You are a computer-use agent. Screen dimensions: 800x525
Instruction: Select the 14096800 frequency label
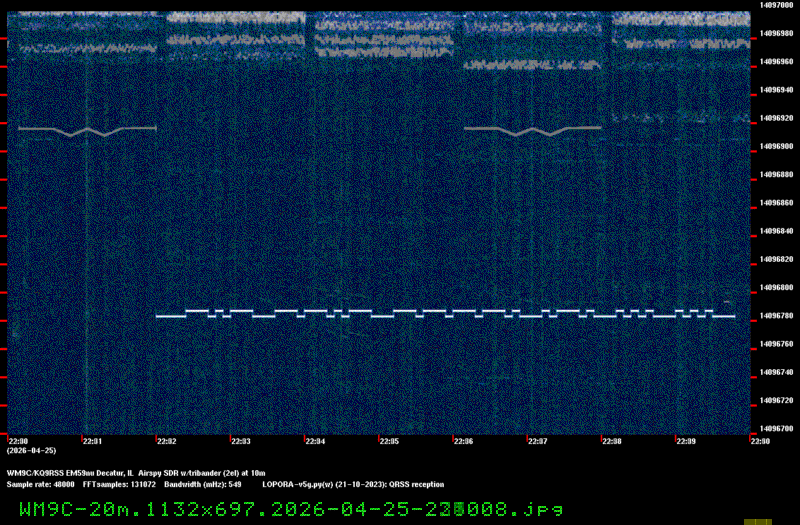tap(776, 287)
